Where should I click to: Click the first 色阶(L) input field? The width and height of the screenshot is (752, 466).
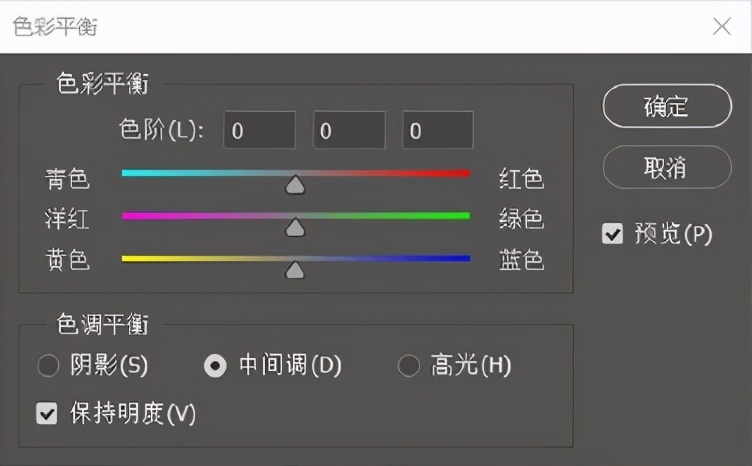click(259, 130)
